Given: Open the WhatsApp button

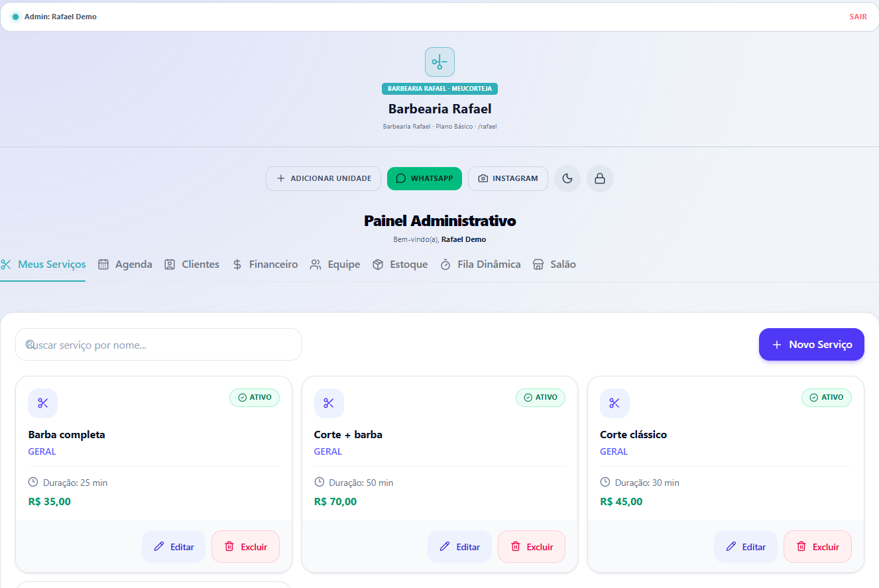Looking at the screenshot, I should point(424,178).
